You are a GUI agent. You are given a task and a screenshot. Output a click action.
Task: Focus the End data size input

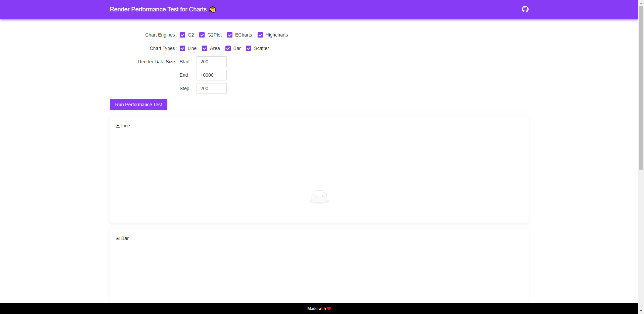212,75
